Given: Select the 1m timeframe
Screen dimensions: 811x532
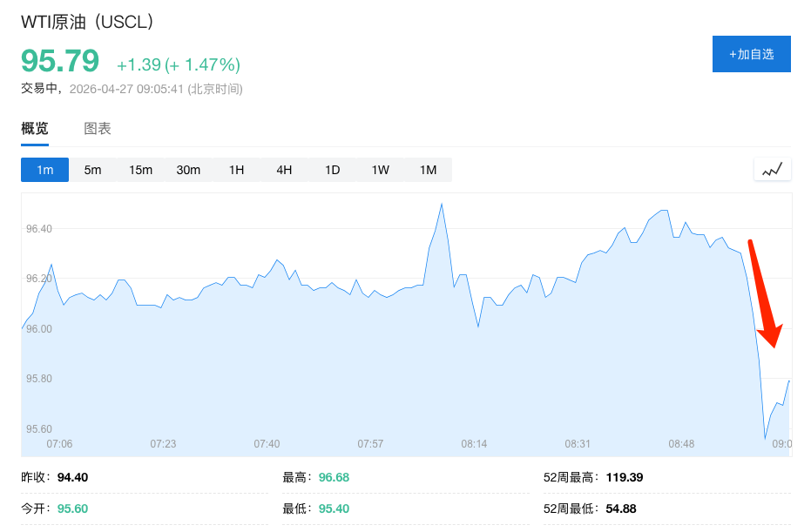Looking at the screenshot, I should coord(45,170).
